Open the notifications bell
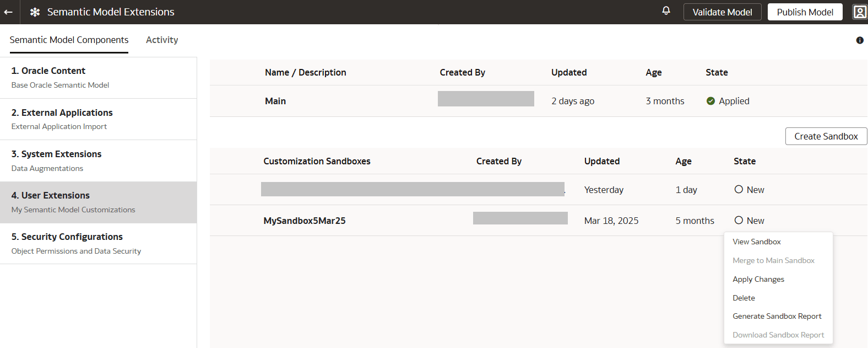The image size is (868, 348). (666, 10)
